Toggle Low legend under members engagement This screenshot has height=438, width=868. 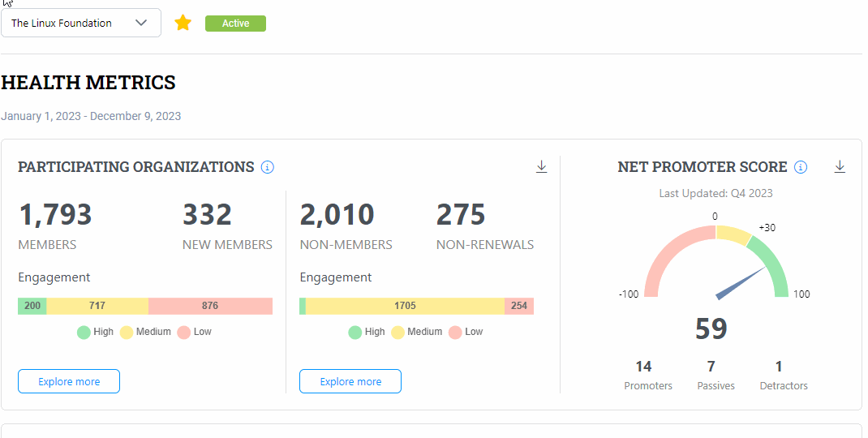tap(195, 332)
